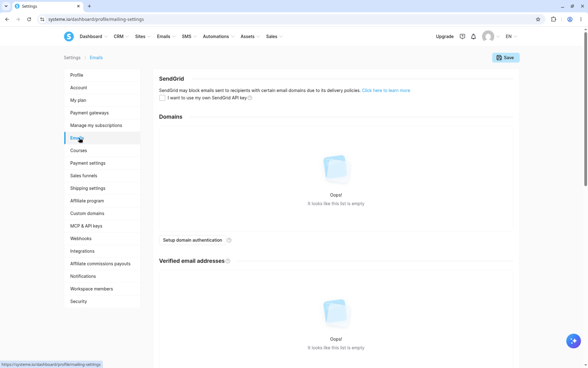Click Setup domain authentication button
The height and width of the screenshot is (368, 588).
click(x=192, y=240)
